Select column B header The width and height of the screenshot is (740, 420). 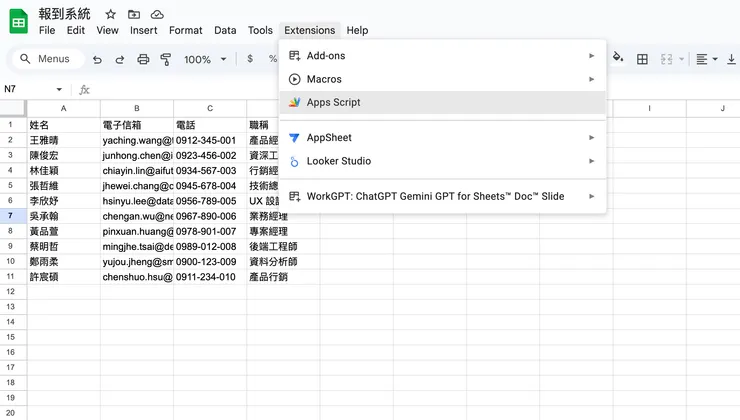coord(137,109)
